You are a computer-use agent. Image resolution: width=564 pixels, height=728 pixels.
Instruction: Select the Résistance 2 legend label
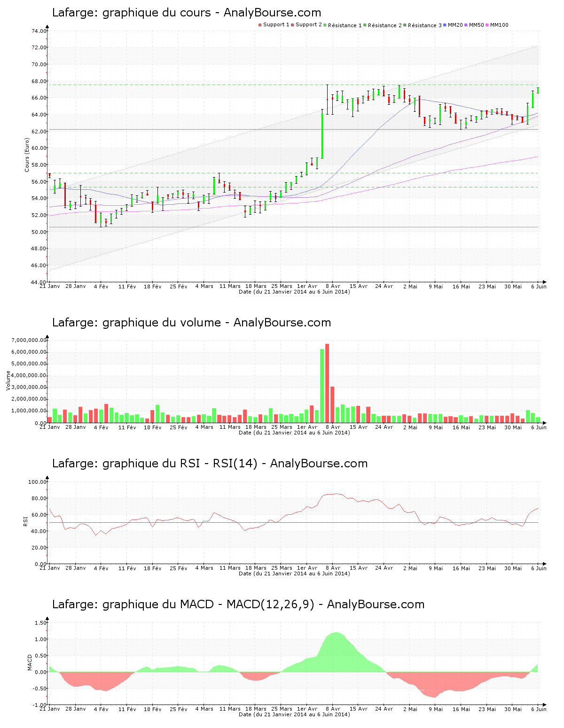(385, 25)
